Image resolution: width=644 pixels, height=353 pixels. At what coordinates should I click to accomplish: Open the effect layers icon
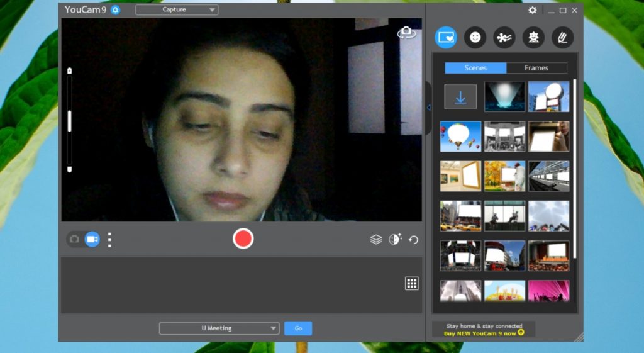[x=376, y=239]
